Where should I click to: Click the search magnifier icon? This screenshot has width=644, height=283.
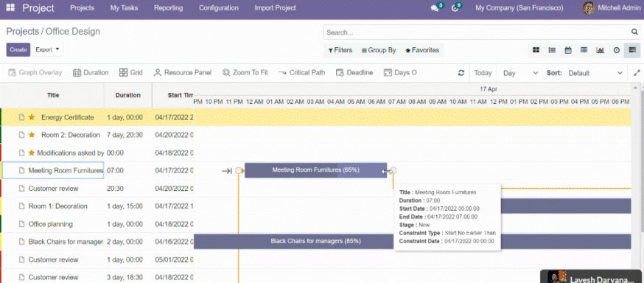634,32
